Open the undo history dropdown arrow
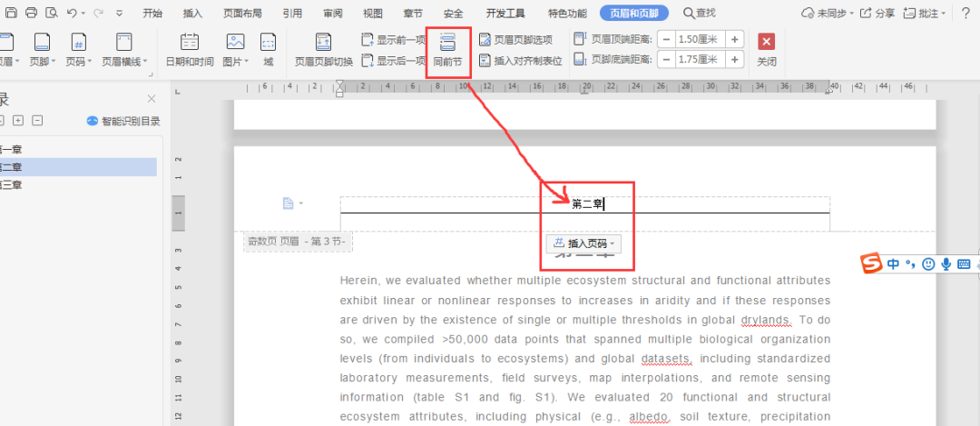 (83, 13)
